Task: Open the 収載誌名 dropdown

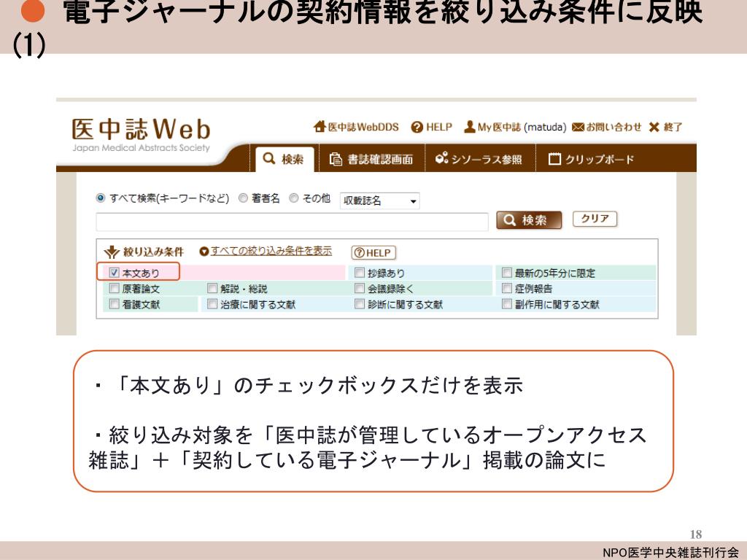Action: tap(379, 201)
